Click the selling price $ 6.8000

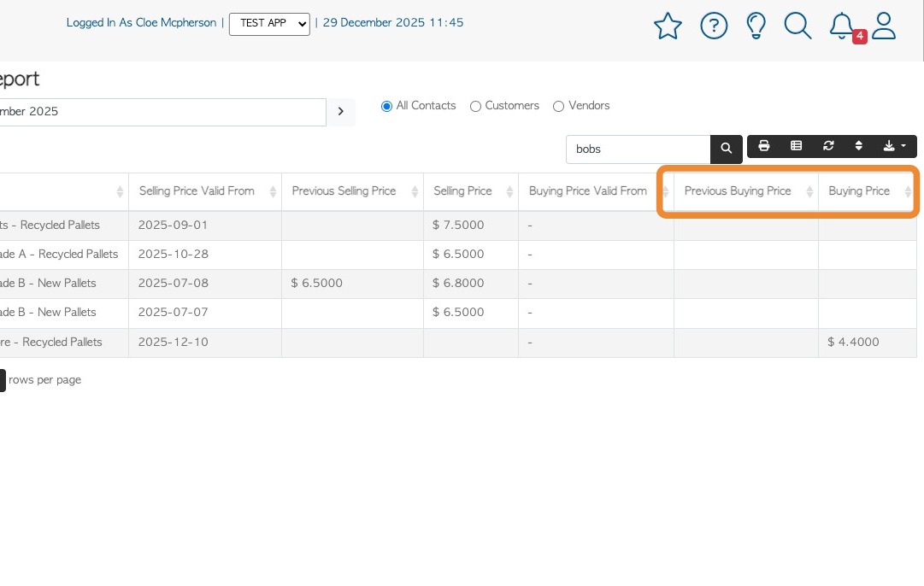pos(458,284)
